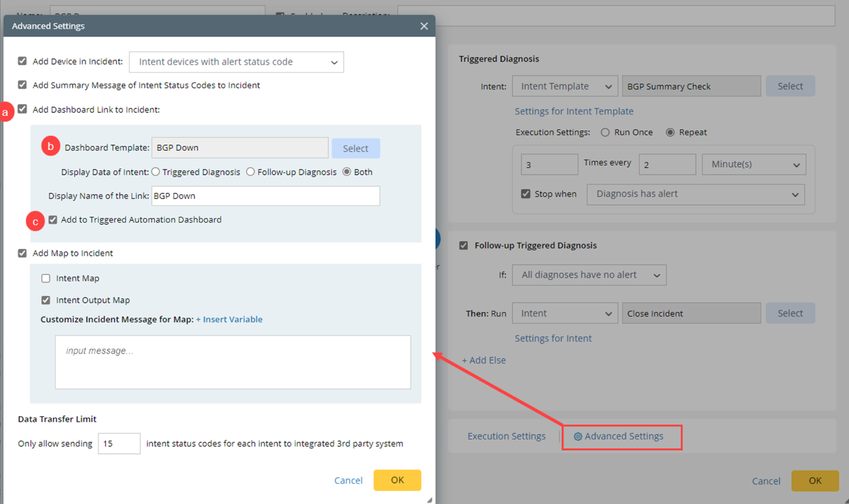Select Triggered Diagnosis radio button

point(156,172)
